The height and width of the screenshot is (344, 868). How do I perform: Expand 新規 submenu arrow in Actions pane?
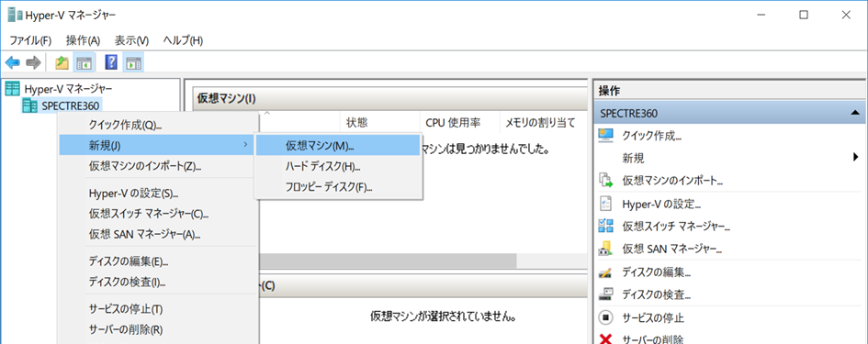855,158
